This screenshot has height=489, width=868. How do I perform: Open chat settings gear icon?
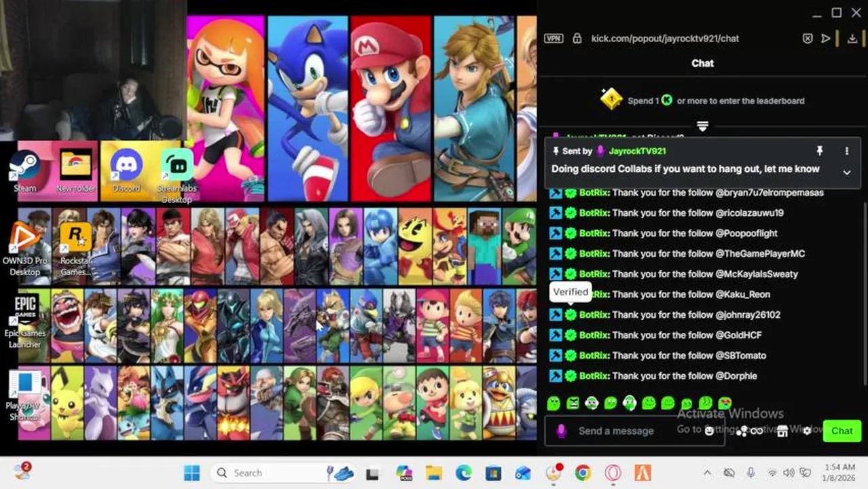[807, 431]
